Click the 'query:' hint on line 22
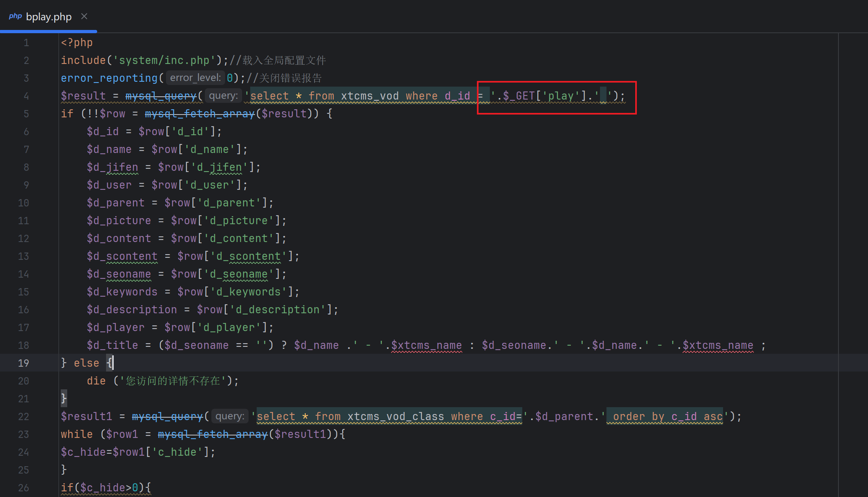868x497 pixels. pos(230,416)
